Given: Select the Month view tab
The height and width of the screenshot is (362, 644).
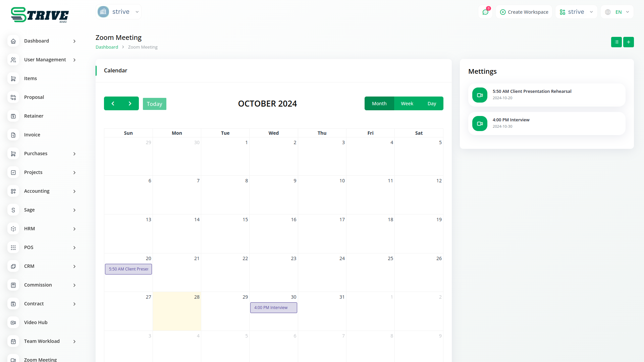Looking at the screenshot, I should (379, 104).
